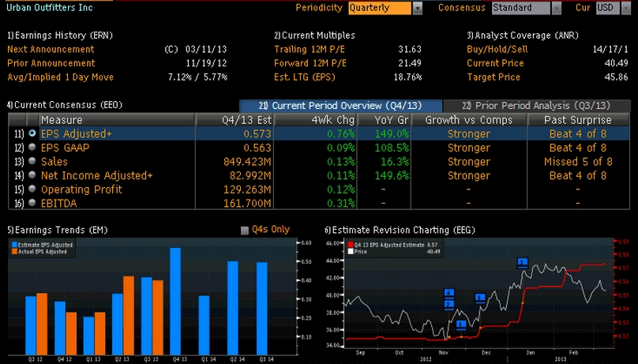Enable the Q4s Only checkbox
This screenshot has height=364, width=638.
pos(245,231)
